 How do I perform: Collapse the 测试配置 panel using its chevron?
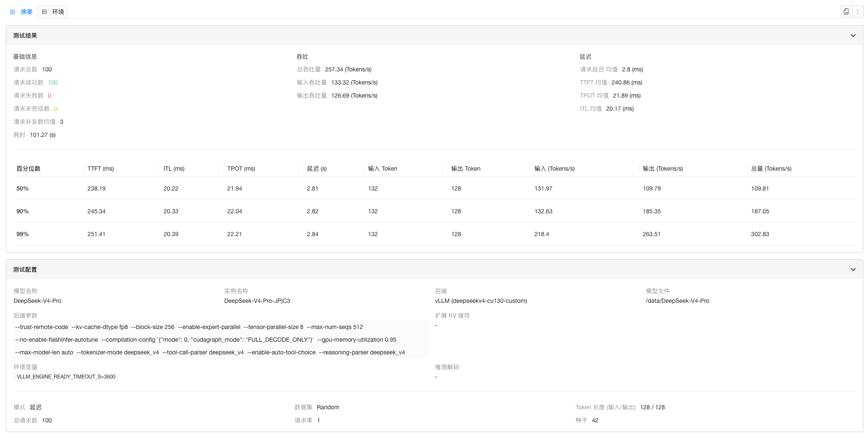point(853,269)
